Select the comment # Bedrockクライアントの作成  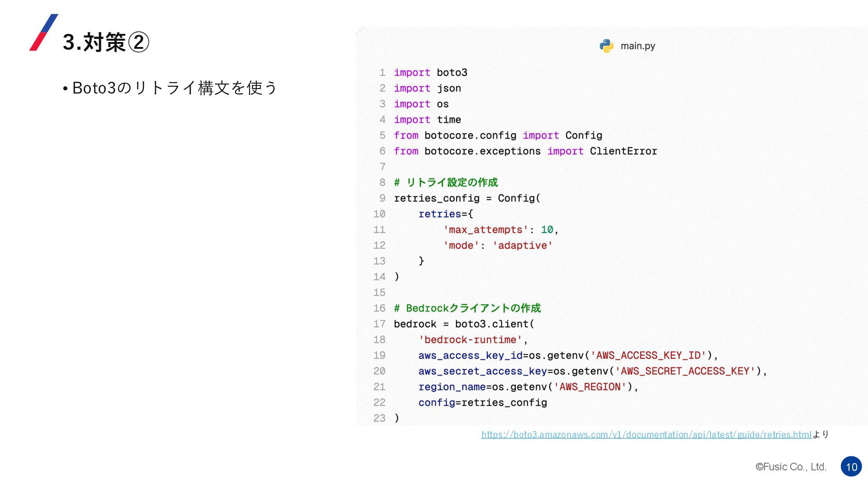467,308
